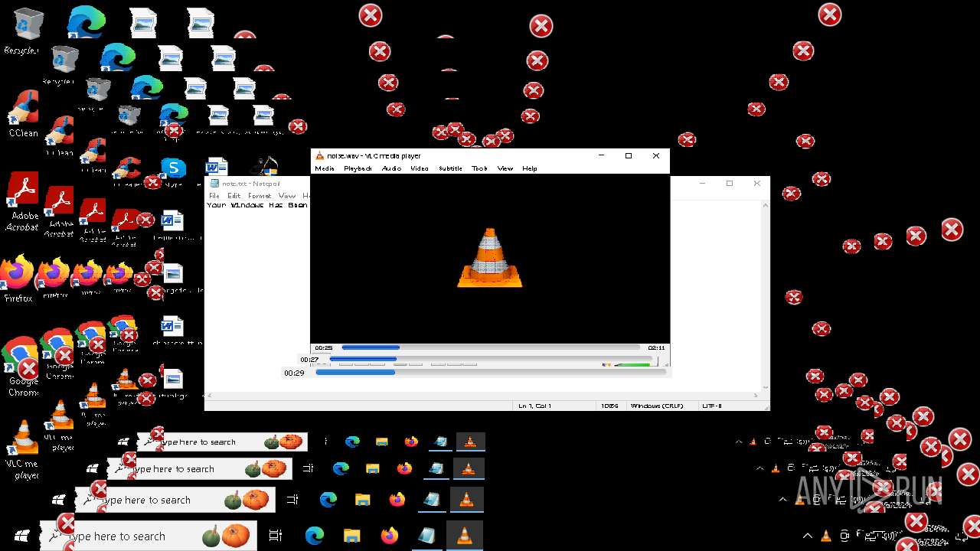Open the Tools menu in VLC
The image size is (980, 551).
coord(479,168)
